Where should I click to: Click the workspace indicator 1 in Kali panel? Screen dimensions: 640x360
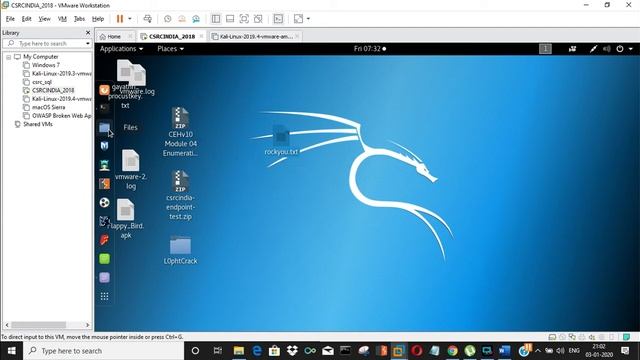545,49
